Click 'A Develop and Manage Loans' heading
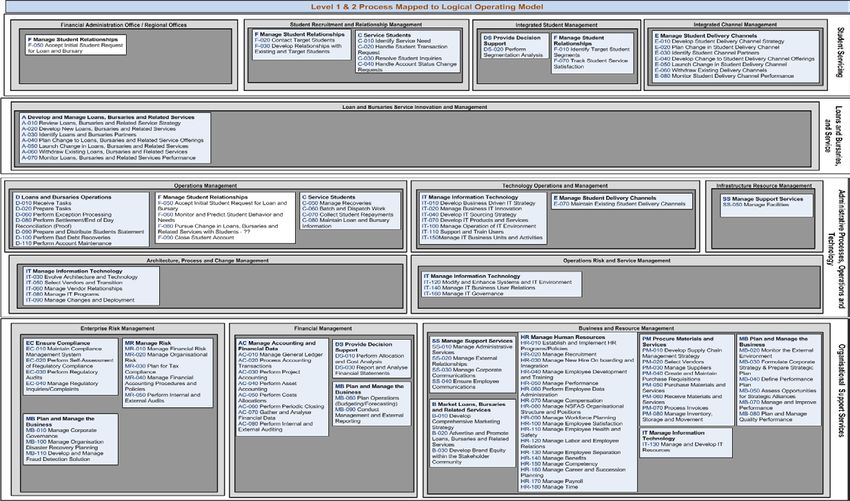The width and height of the screenshot is (850, 501). point(107,117)
